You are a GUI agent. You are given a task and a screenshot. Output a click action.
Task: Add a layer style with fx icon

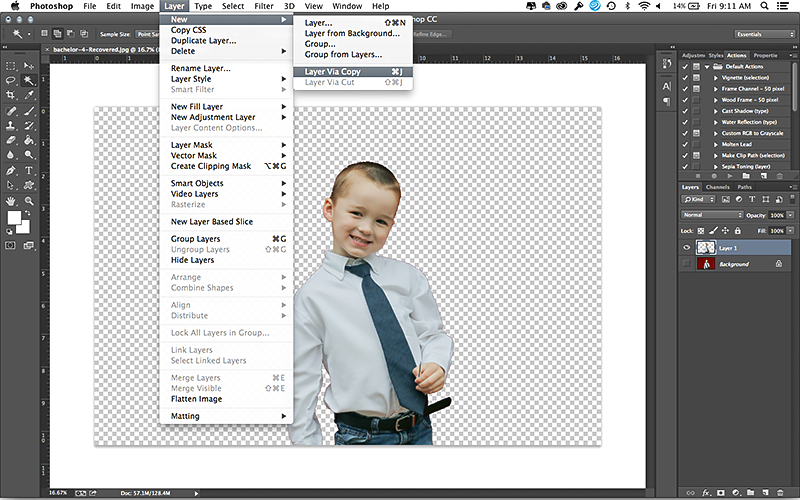(x=707, y=493)
